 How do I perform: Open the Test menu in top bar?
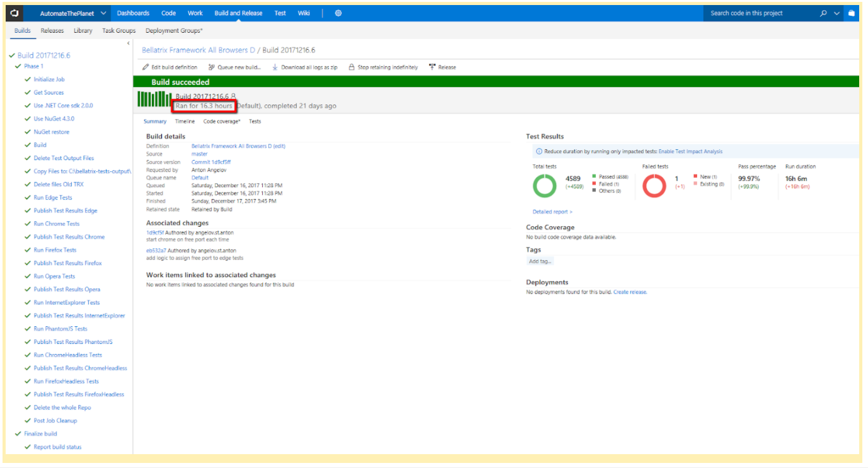click(x=280, y=13)
